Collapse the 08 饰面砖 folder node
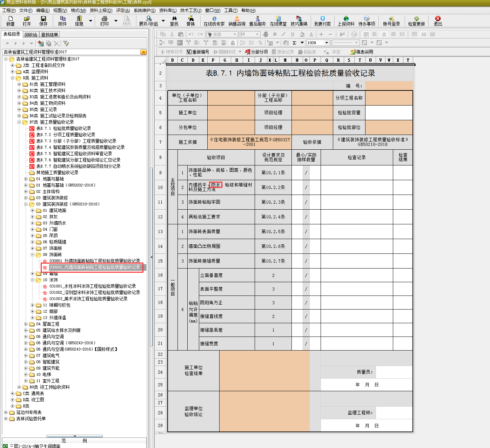The width and height of the screenshot is (490, 448). [x=33, y=254]
